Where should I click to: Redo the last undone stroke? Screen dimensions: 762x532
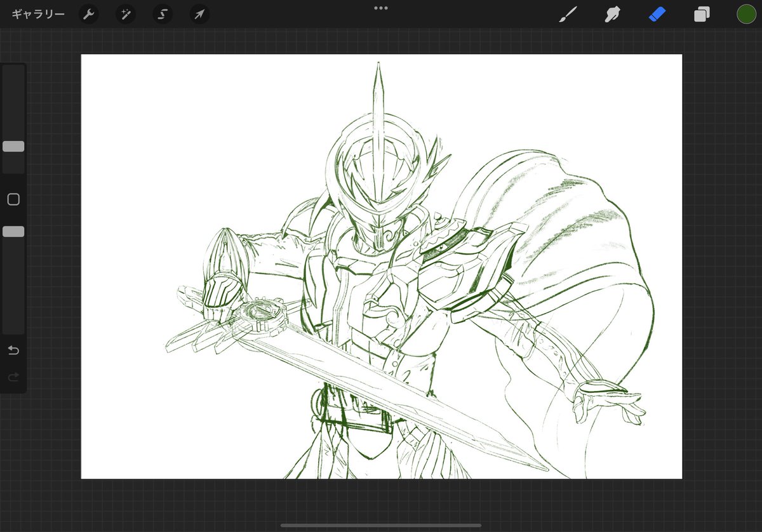click(x=13, y=377)
